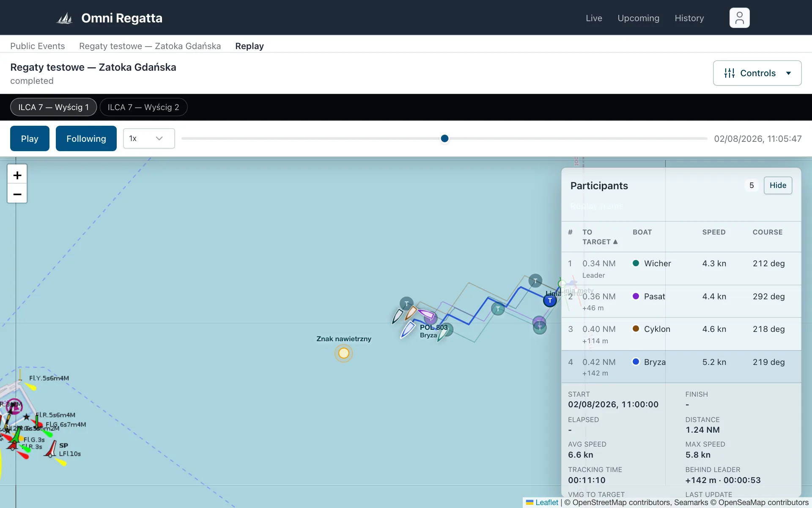Image resolution: width=812 pixels, height=508 pixels.
Task: Open the 1x playback speed dropdown
Action: point(149,138)
